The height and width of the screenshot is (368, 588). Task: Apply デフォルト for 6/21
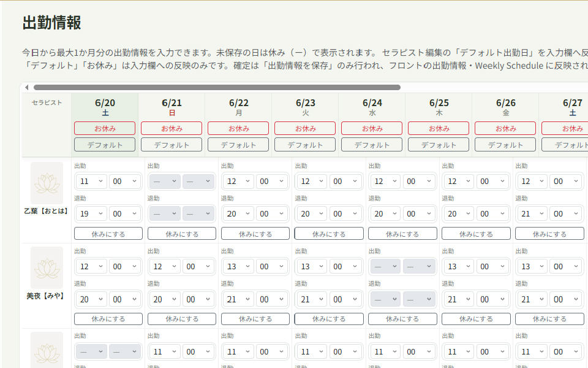coord(171,145)
